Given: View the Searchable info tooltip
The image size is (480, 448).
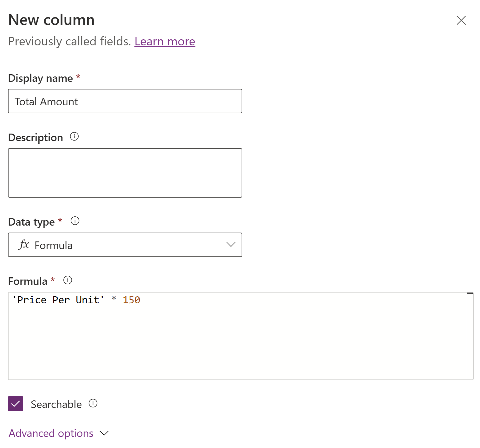Looking at the screenshot, I should coord(93,403).
